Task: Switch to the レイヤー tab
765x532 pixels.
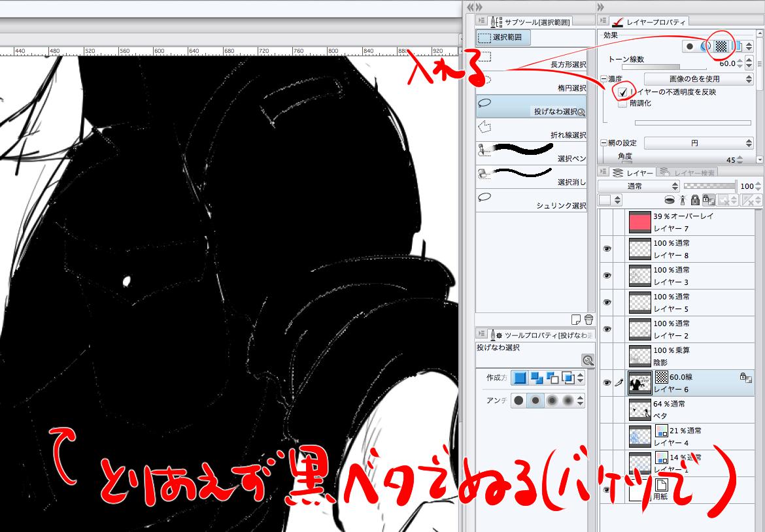Action: coord(634,173)
